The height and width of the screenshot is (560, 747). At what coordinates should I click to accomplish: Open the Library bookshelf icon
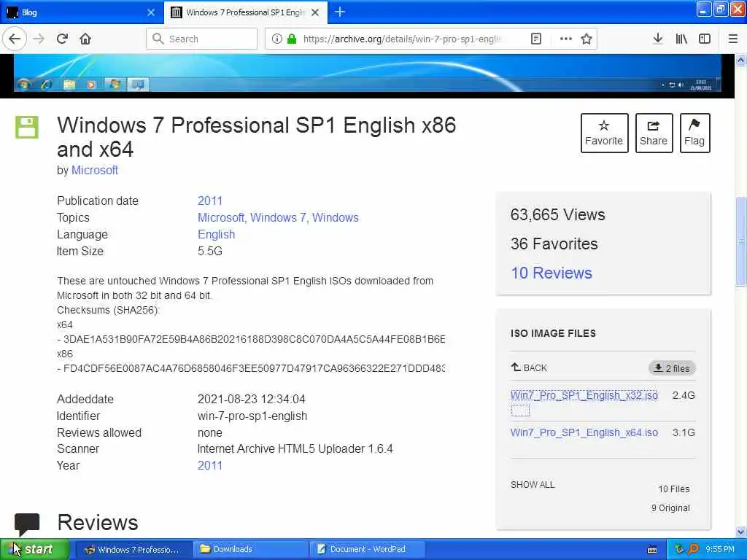(681, 39)
